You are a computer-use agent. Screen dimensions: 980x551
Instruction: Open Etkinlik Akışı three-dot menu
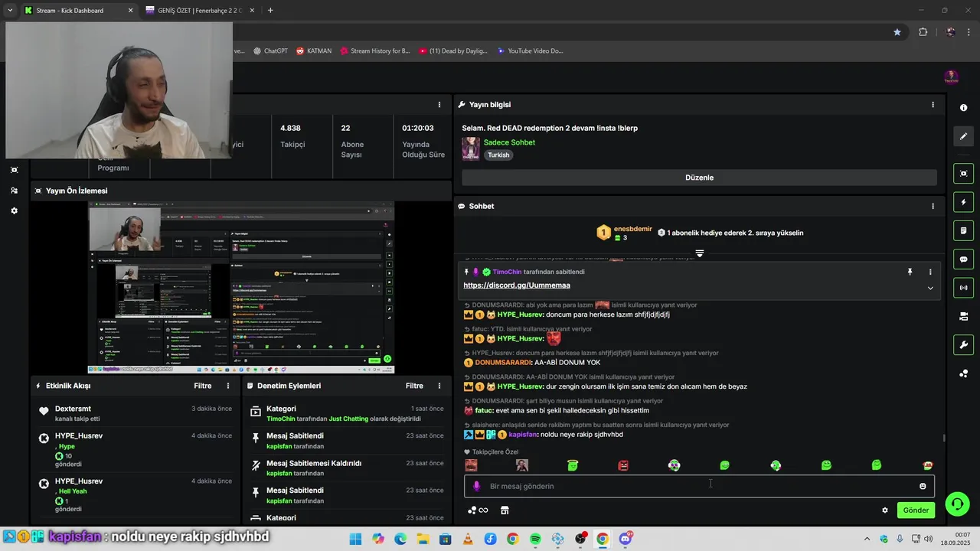click(227, 386)
